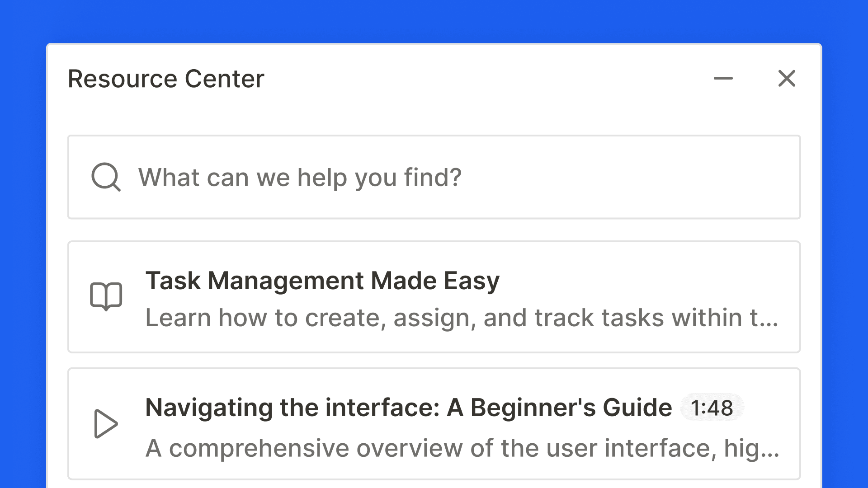Viewport: 868px width, 488px height.
Task: Open Navigating the interface: A Beginner's Guide
Action: pos(408,408)
